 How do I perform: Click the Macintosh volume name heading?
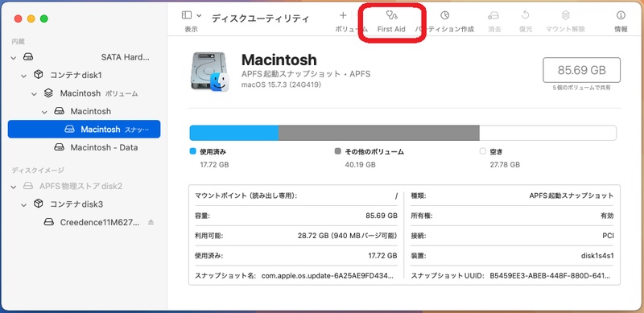point(279,60)
